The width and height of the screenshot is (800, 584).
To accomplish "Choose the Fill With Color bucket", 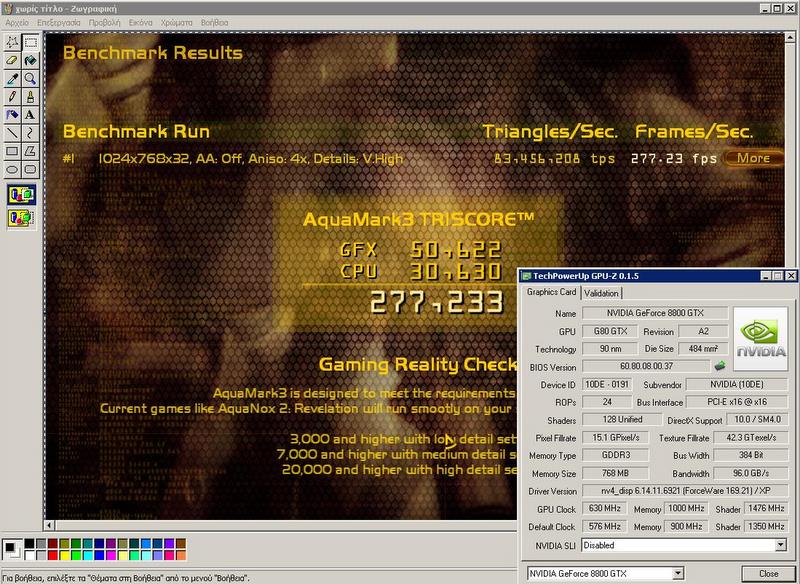I will [30, 60].
